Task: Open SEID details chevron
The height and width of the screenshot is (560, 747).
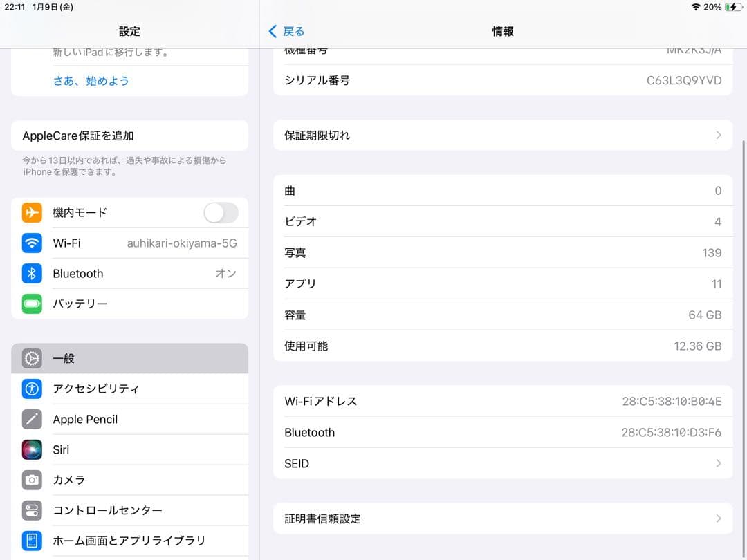Action: 718,464
